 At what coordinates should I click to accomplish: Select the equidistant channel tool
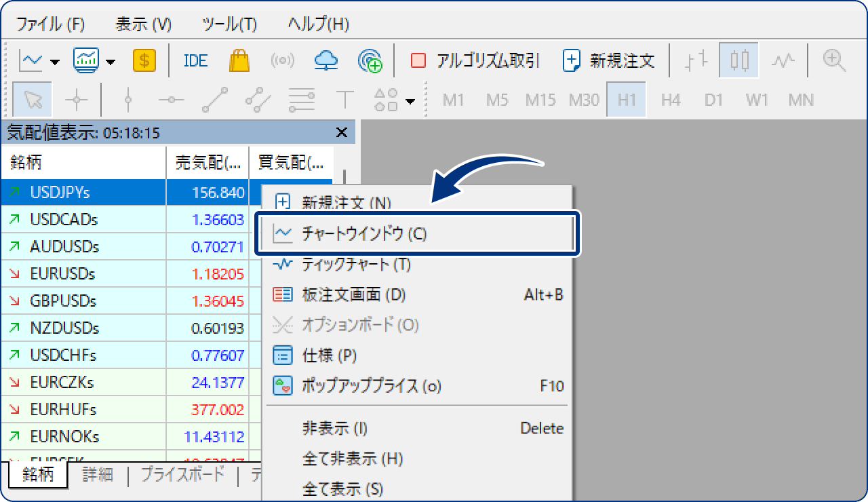click(258, 100)
